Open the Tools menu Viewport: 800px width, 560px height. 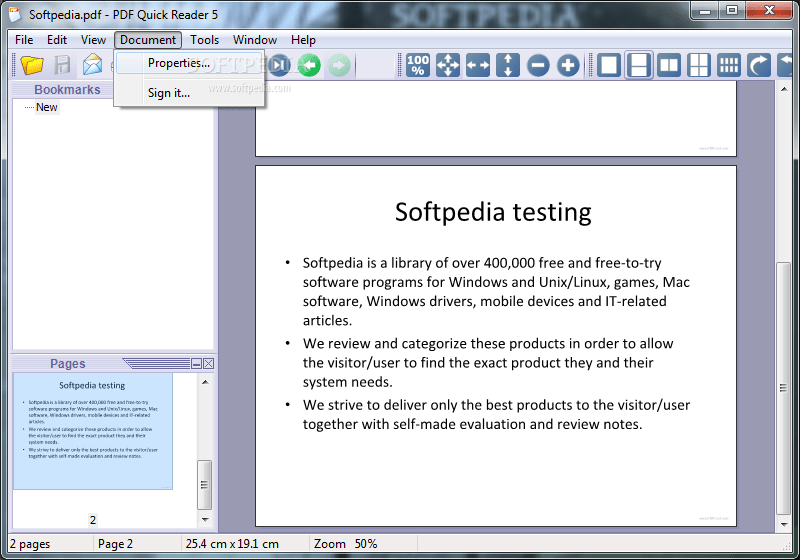pyautogui.click(x=205, y=40)
